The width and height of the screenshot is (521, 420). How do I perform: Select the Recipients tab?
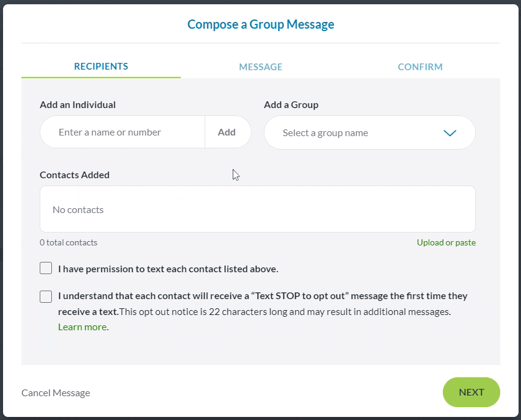[x=101, y=67]
